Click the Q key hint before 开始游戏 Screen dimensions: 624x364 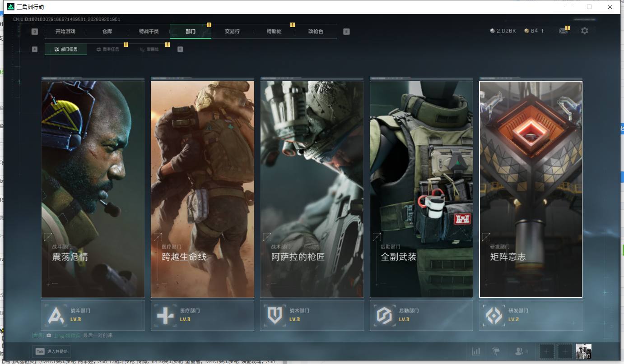coord(35,32)
